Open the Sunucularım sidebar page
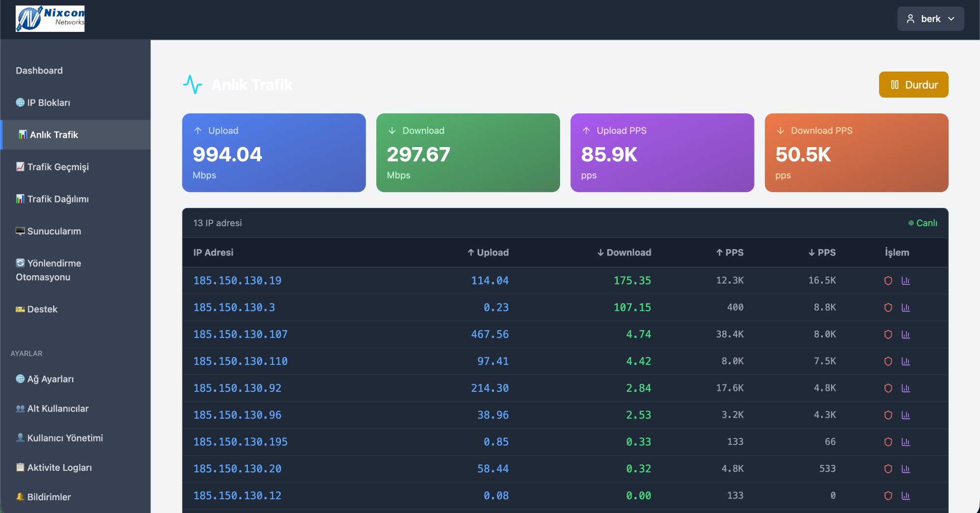Viewport: 980px width, 513px height. 54,231
